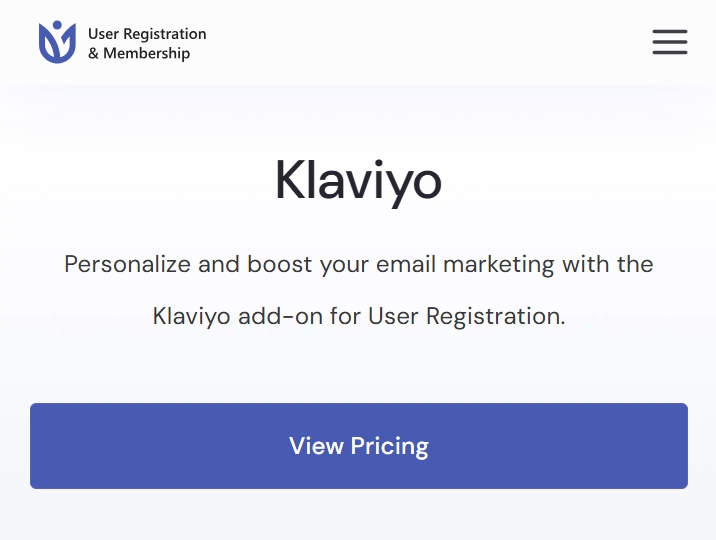716x540 pixels.
Task: Expand site navigation with three-line icon
Action: pyautogui.click(x=669, y=42)
